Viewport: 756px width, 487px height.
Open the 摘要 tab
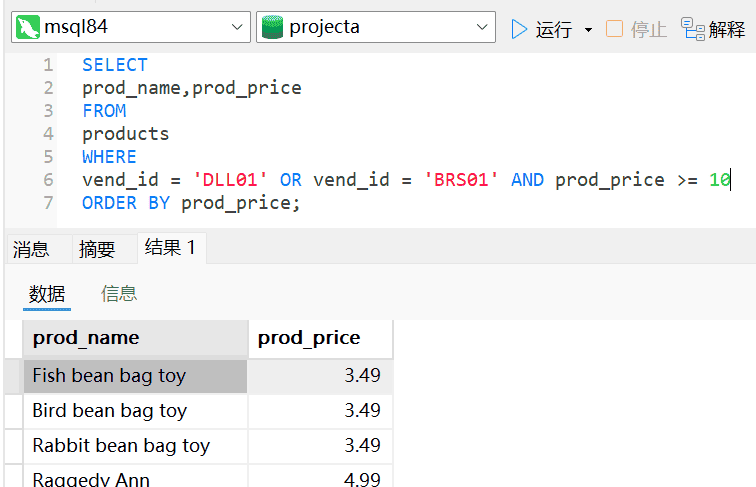pyautogui.click(x=97, y=249)
